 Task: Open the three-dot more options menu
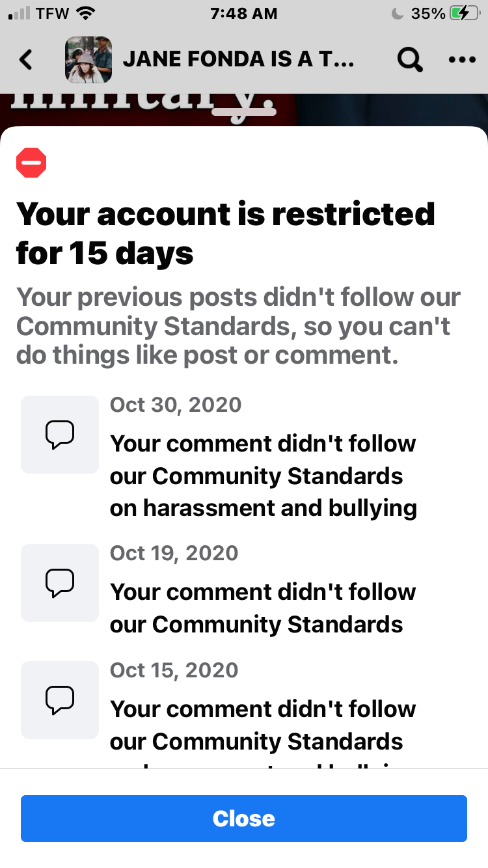click(462, 60)
